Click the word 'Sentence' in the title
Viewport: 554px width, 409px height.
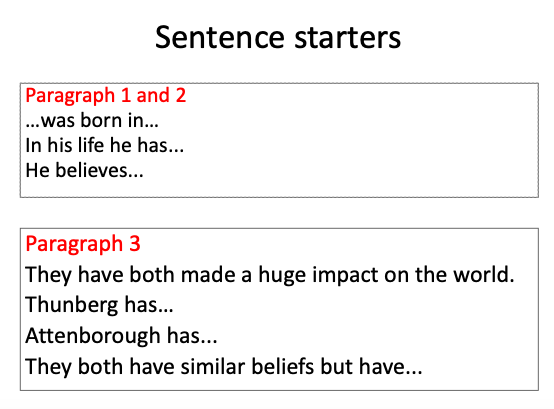pos(220,38)
